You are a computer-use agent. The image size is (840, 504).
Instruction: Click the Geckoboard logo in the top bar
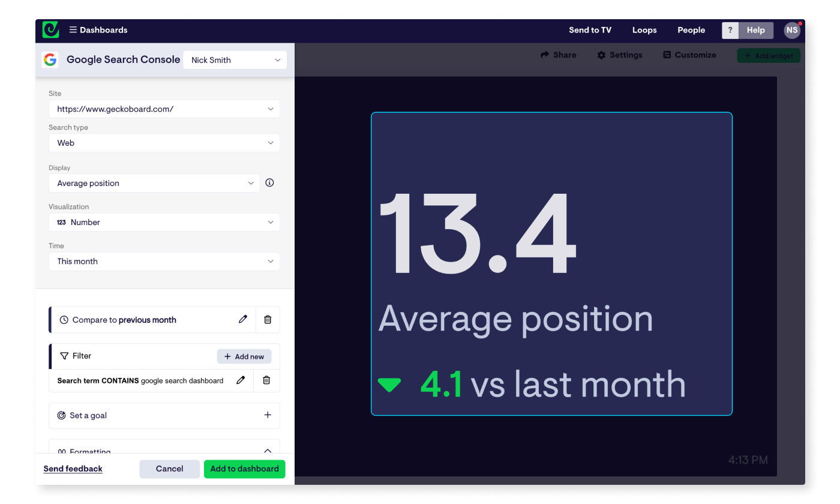[x=50, y=29]
